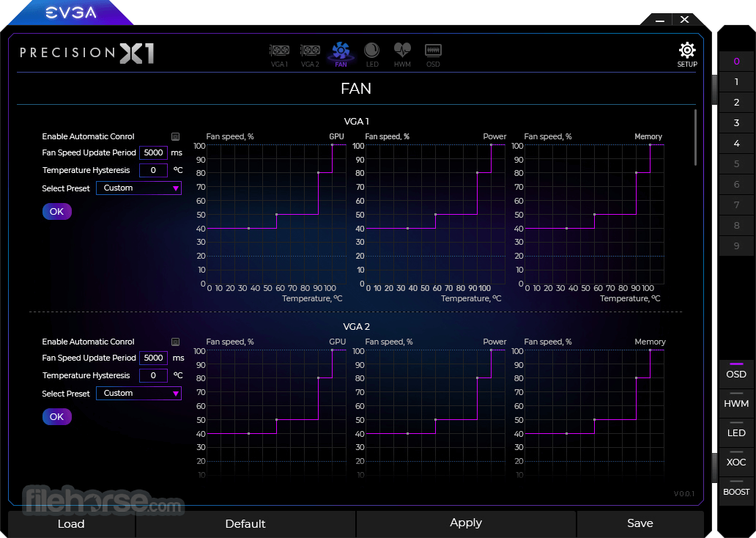Open the OSD tab icon
Screen dimensions: 756x538
433,55
